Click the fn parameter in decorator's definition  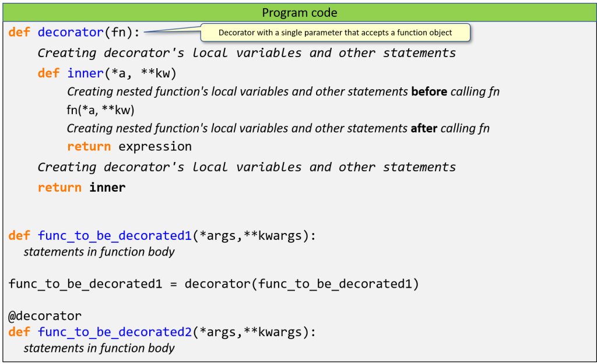coord(118,33)
